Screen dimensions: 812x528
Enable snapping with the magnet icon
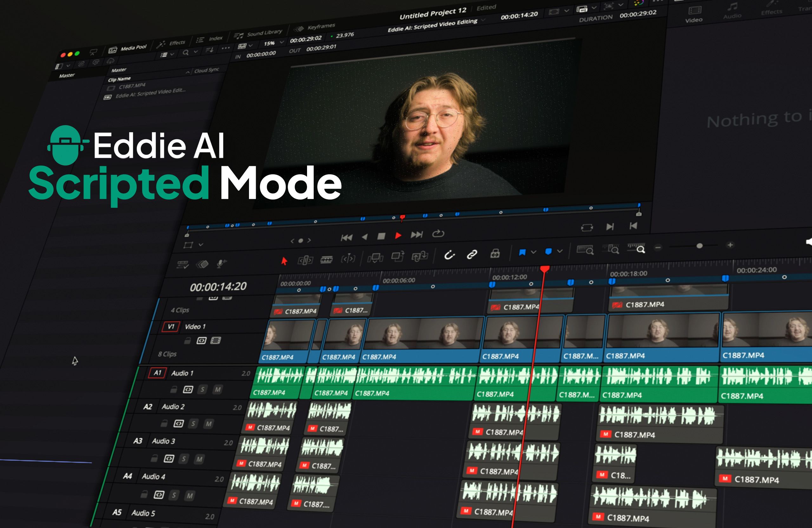tap(450, 254)
